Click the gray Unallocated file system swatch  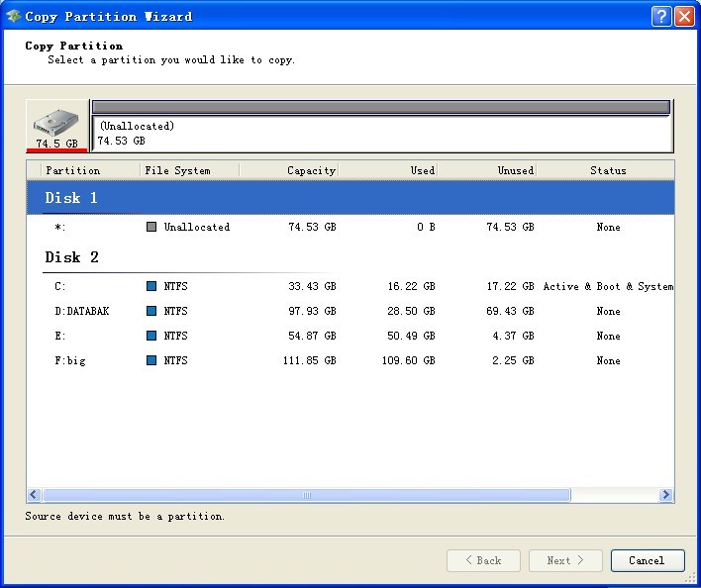point(151,227)
